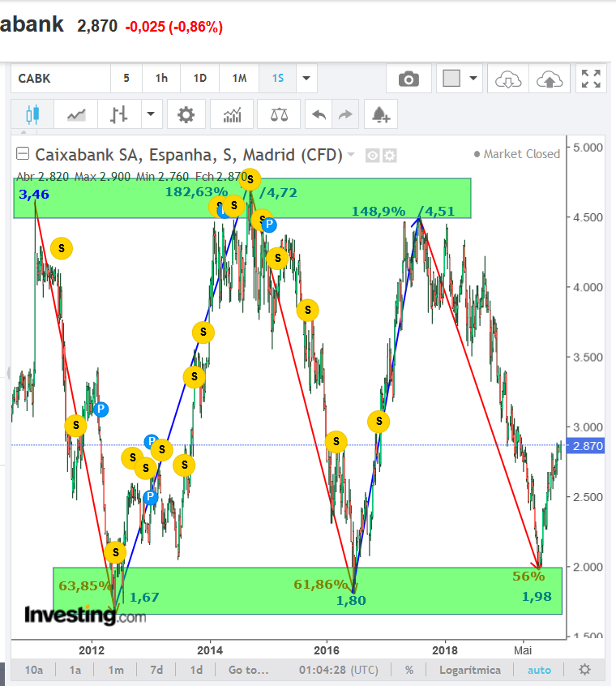
Task: Click the CABK symbol input field
Action: tap(61, 79)
